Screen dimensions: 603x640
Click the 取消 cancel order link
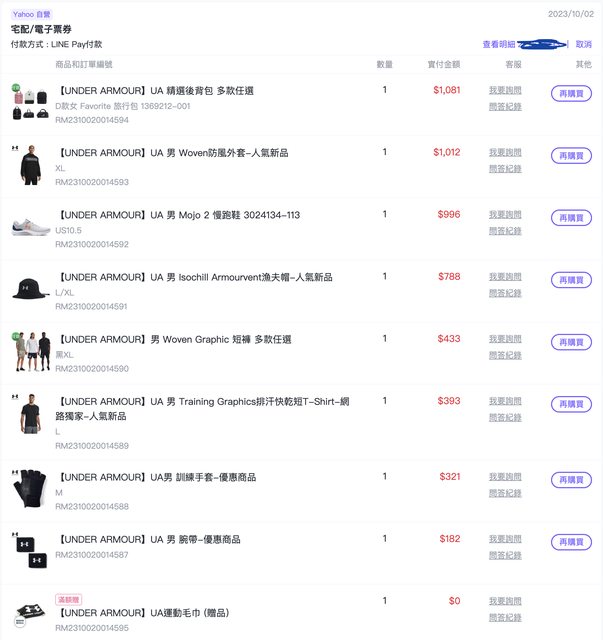point(583,45)
